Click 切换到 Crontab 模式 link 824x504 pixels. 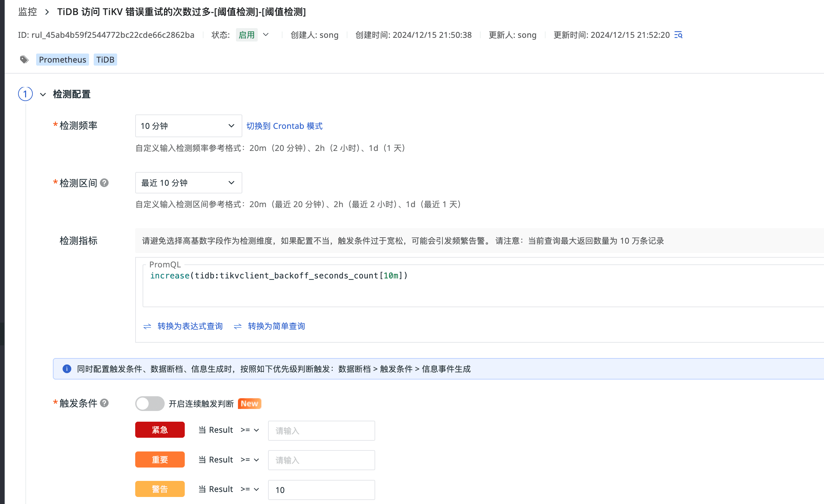284,126
